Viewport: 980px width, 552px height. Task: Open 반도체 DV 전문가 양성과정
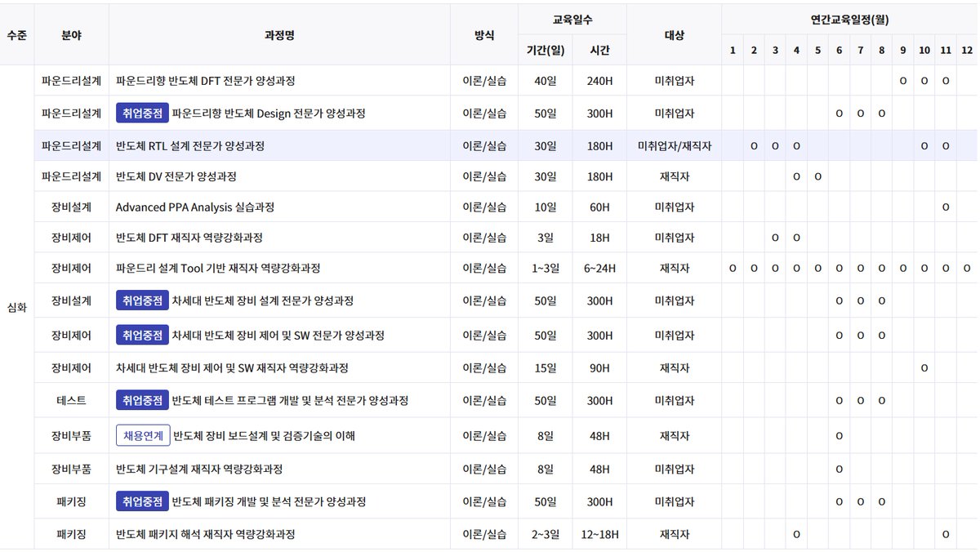click(176, 176)
